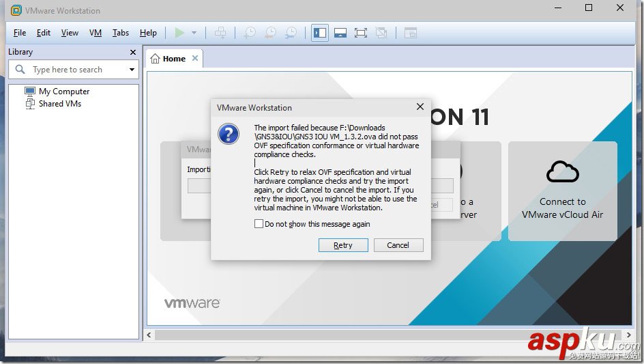This screenshot has height=364, width=644.
Task: Open the VM menu
Action: click(x=96, y=33)
